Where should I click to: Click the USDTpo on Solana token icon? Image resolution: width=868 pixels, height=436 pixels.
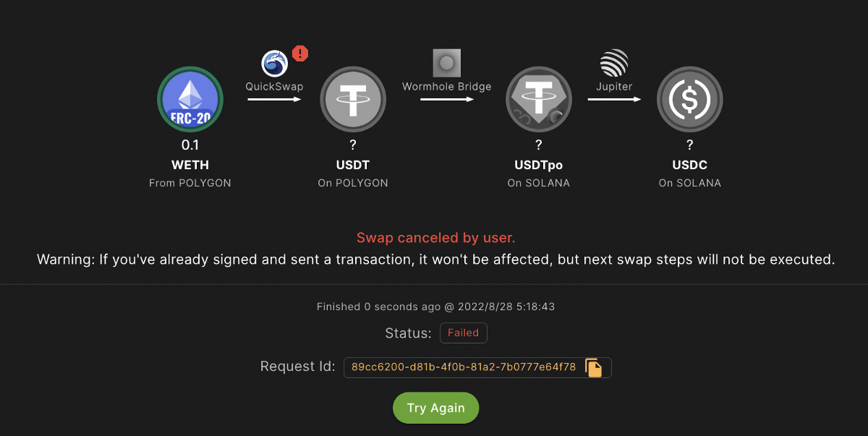tap(539, 99)
